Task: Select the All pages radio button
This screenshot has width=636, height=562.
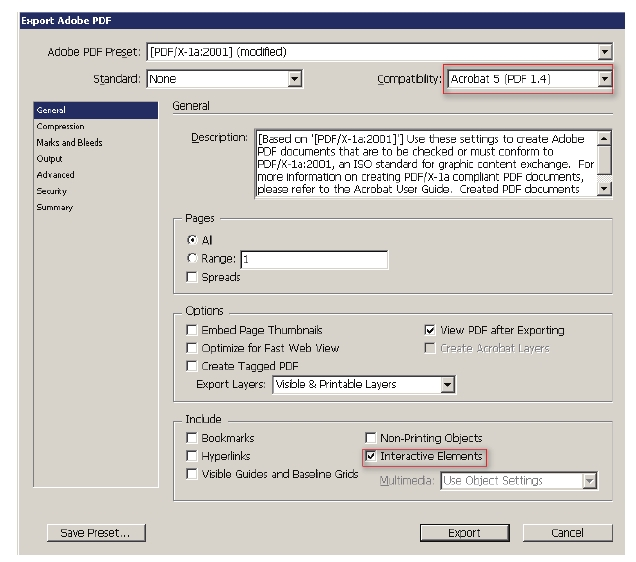Action: (x=192, y=241)
